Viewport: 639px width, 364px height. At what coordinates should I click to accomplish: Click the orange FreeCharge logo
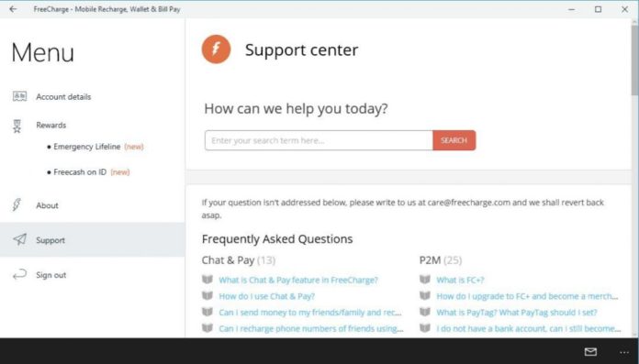coord(216,50)
